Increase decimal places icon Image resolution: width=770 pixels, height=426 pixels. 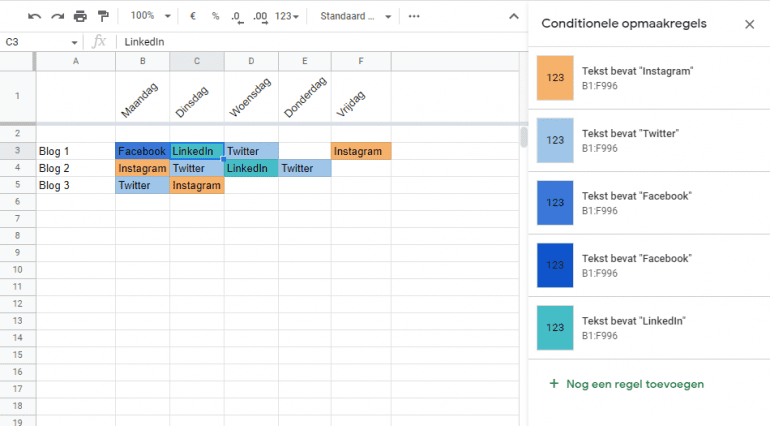coord(260,17)
